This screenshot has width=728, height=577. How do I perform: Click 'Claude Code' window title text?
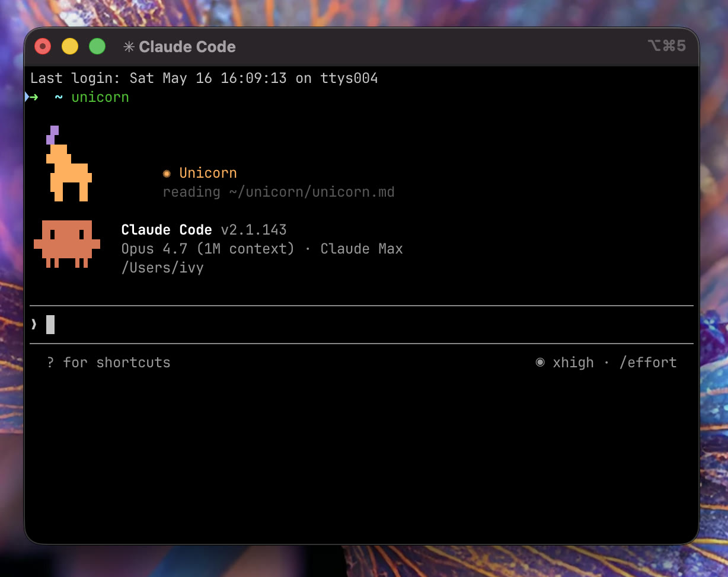pyautogui.click(x=187, y=47)
